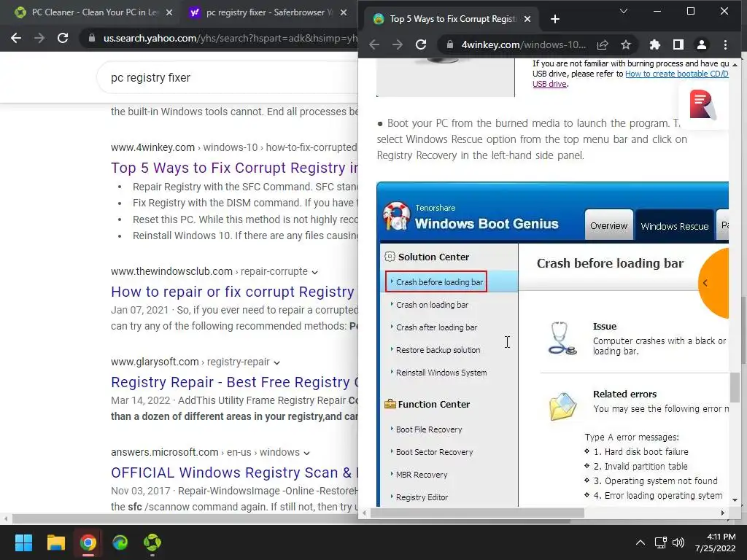
Task: Switch to Chrome on the taskbar
Action: click(88, 542)
